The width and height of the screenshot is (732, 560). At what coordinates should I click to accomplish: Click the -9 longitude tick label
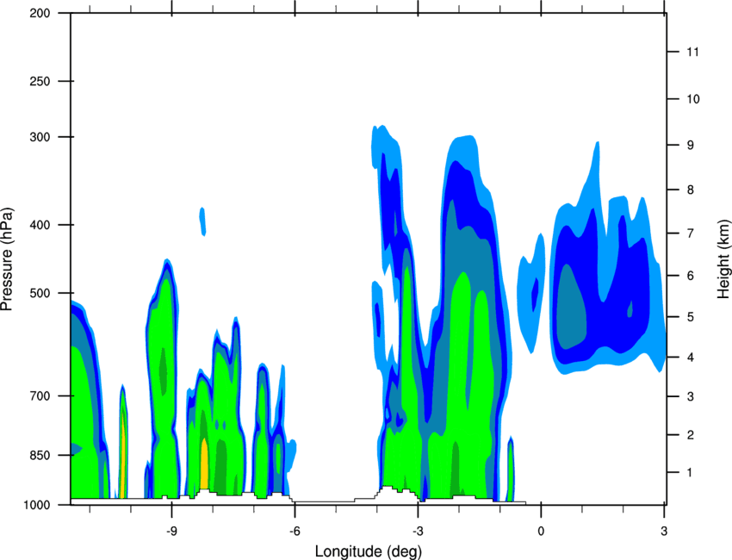(x=171, y=531)
